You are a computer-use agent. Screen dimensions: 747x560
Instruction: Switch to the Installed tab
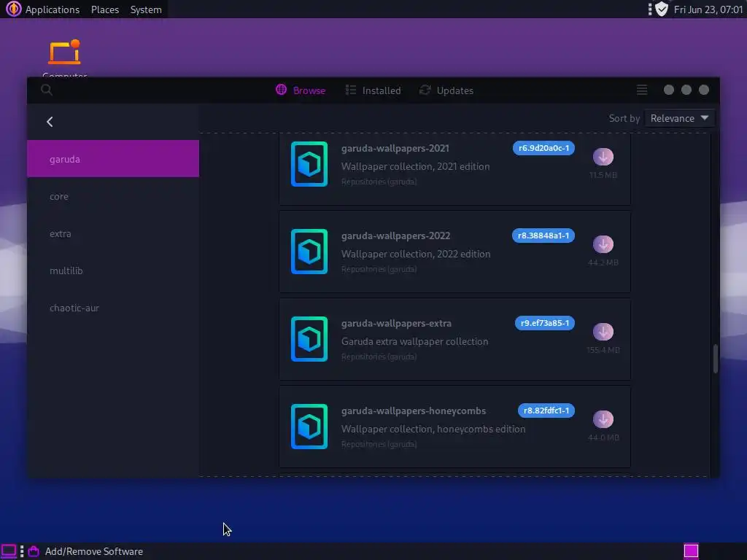point(373,90)
